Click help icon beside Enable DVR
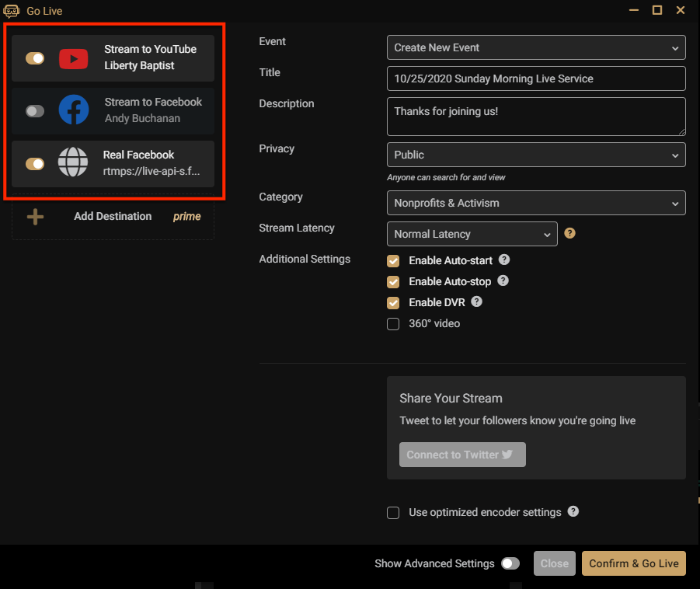The width and height of the screenshot is (700, 589). tap(476, 302)
